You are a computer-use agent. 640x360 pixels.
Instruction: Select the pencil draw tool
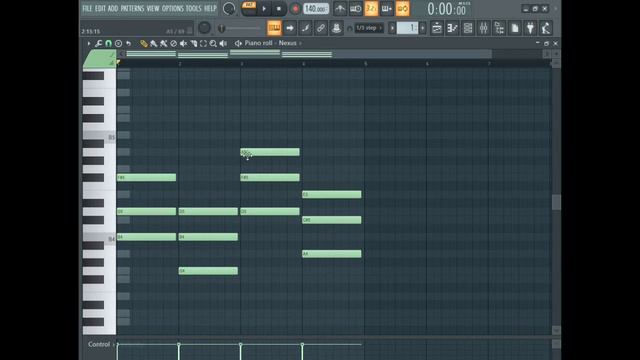pos(144,43)
